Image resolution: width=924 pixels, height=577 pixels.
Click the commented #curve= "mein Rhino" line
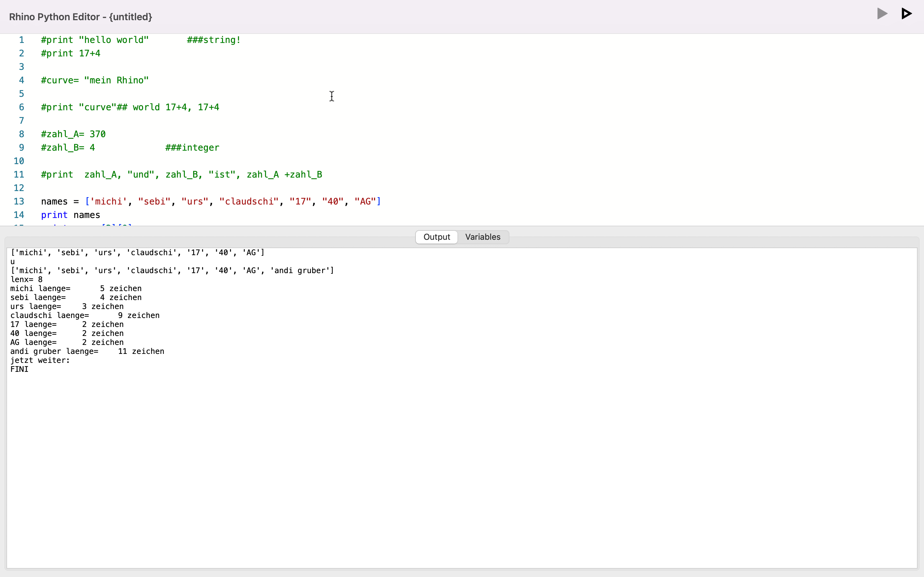tap(94, 80)
